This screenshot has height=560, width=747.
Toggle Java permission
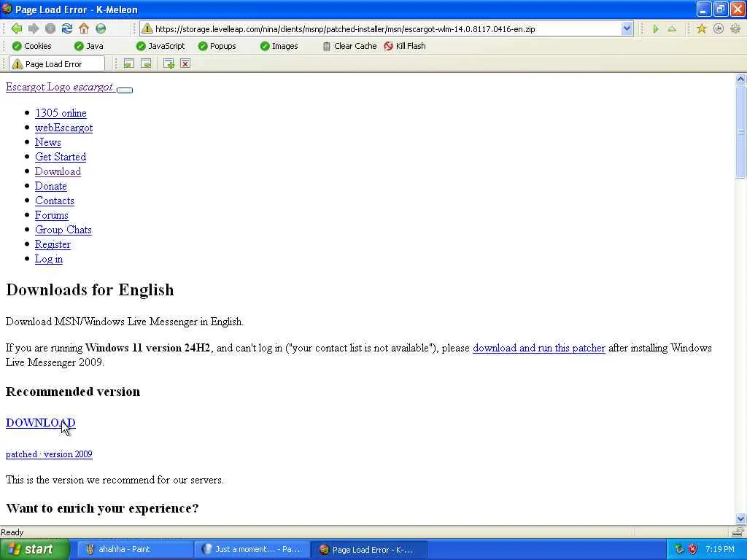pos(88,46)
